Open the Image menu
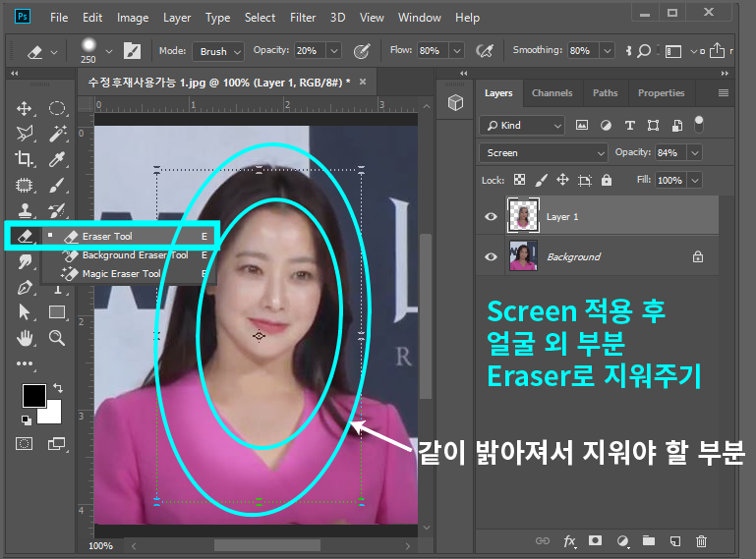 click(133, 18)
